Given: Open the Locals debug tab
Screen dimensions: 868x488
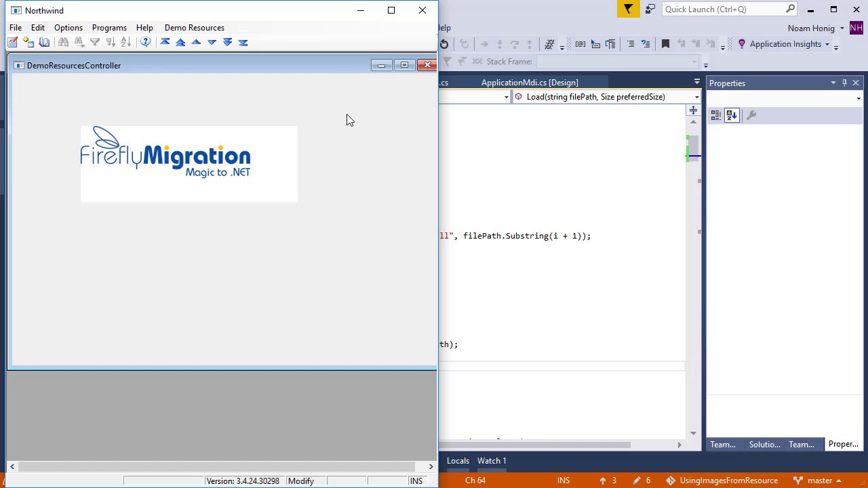Looking at the screenshot, I should [458, 461].
